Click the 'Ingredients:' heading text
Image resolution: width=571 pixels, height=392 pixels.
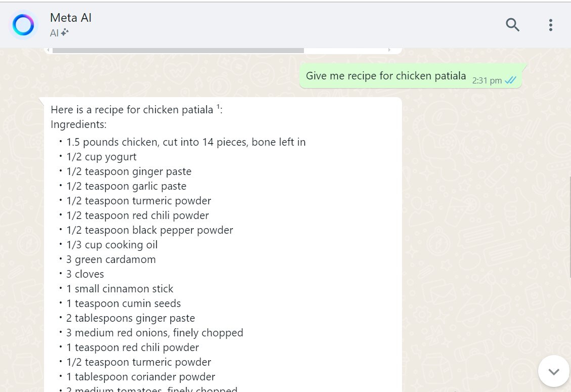click(x=78, y=124)
